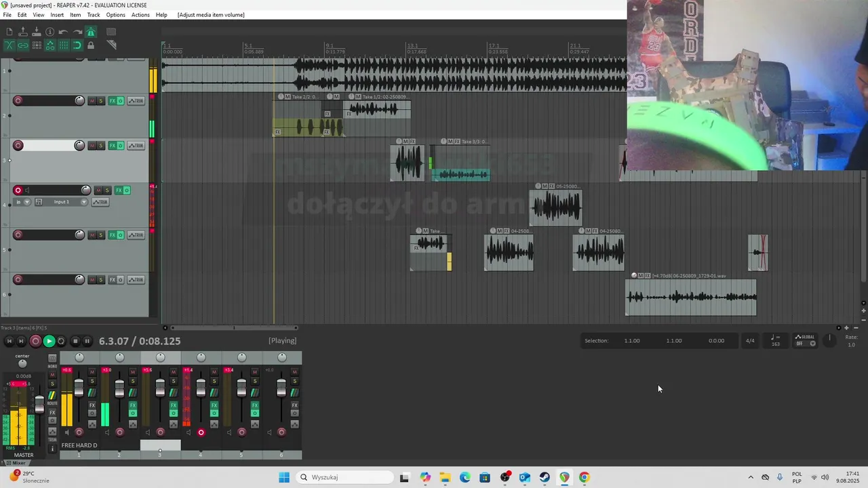The image size is (868, 488).
Task: Open the Actions menu
Action: click(140, 15)
